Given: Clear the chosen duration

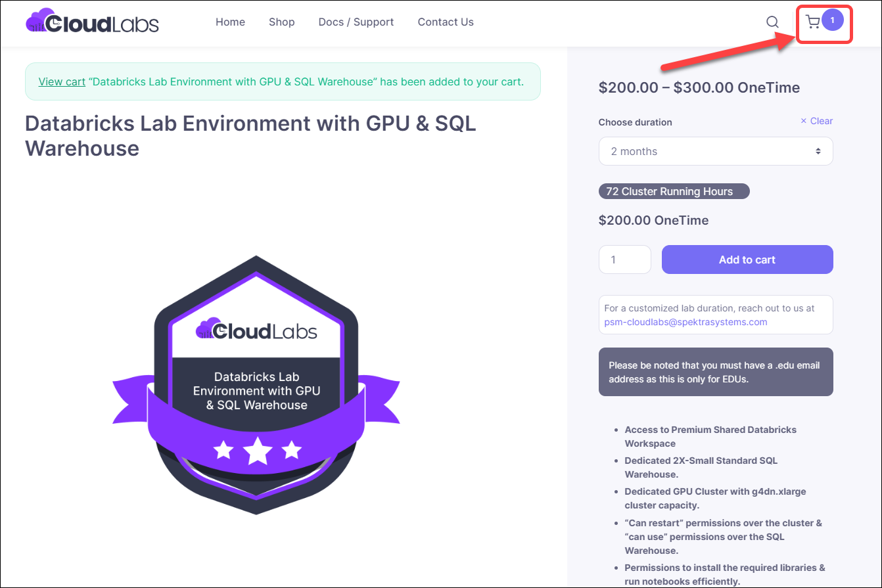Looking at the screenshot, I should point(816,121).
